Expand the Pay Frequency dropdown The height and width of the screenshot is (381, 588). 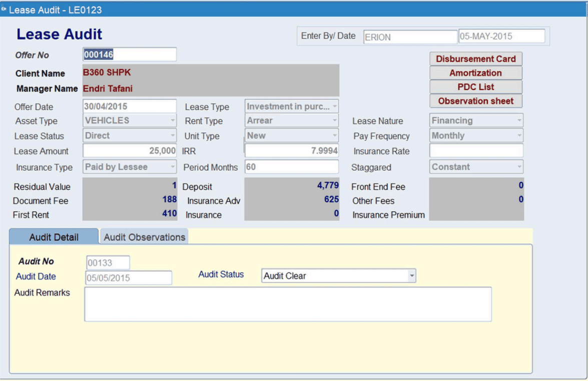[519, 135]
